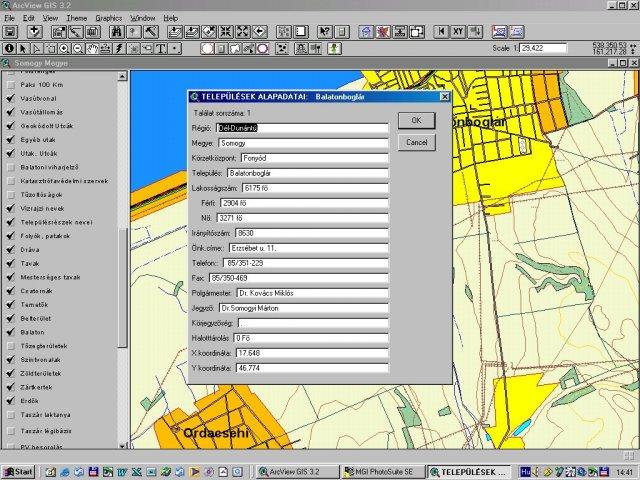Select the Pointer arrow tool
640x480 pixels.
[24, 48]
